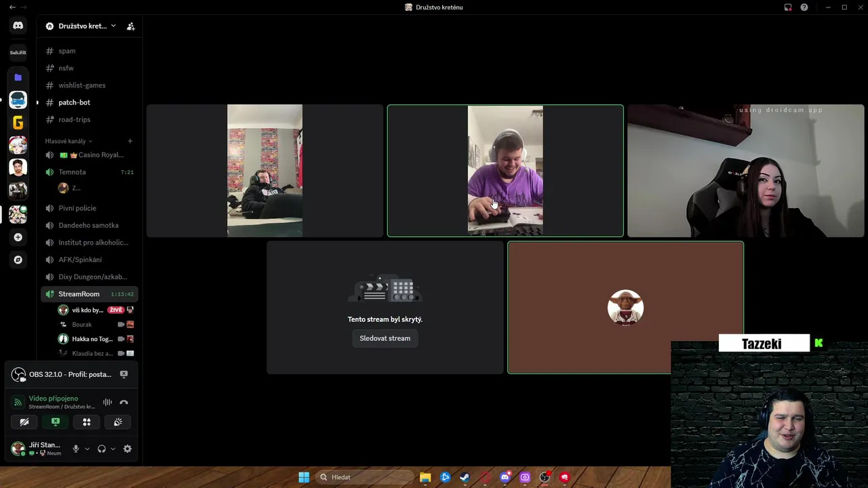Go back with the title bar arrow

tap(12, 7)
